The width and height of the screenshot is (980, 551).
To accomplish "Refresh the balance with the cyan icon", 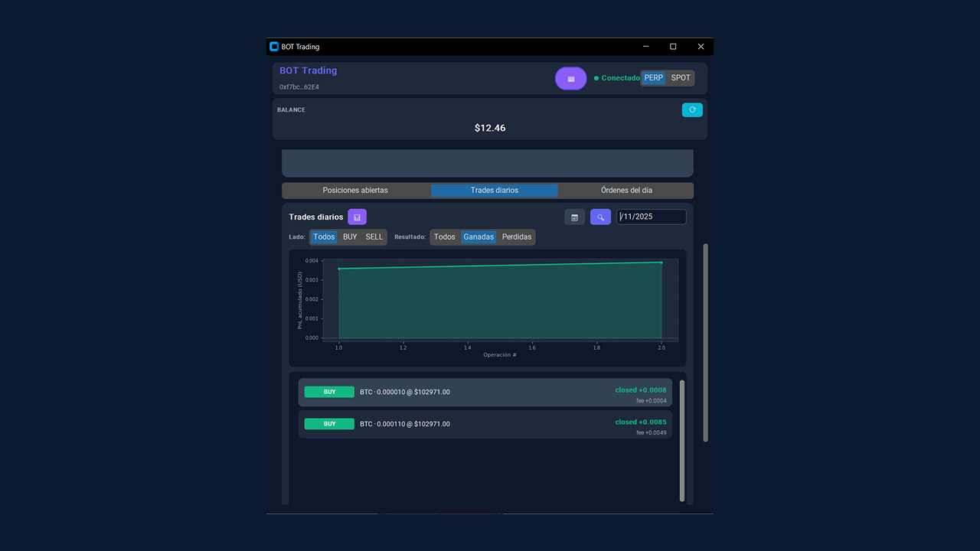I will point(692,110).
